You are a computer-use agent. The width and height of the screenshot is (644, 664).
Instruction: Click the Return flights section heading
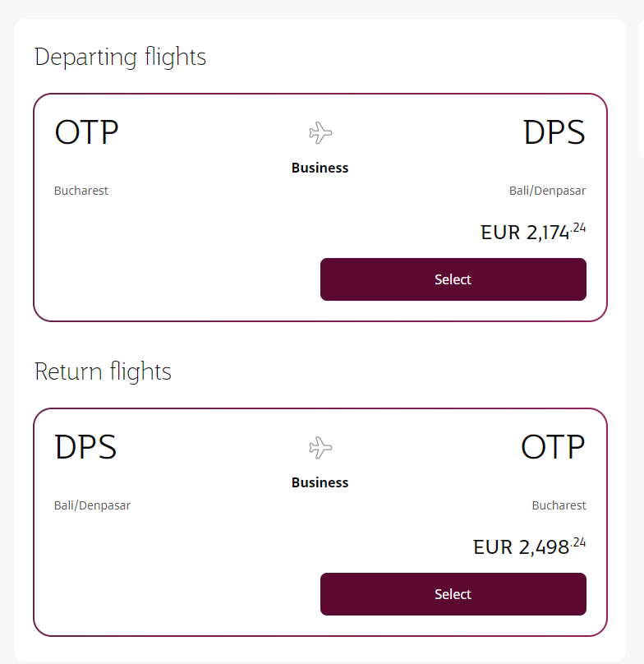click(103, 371)
